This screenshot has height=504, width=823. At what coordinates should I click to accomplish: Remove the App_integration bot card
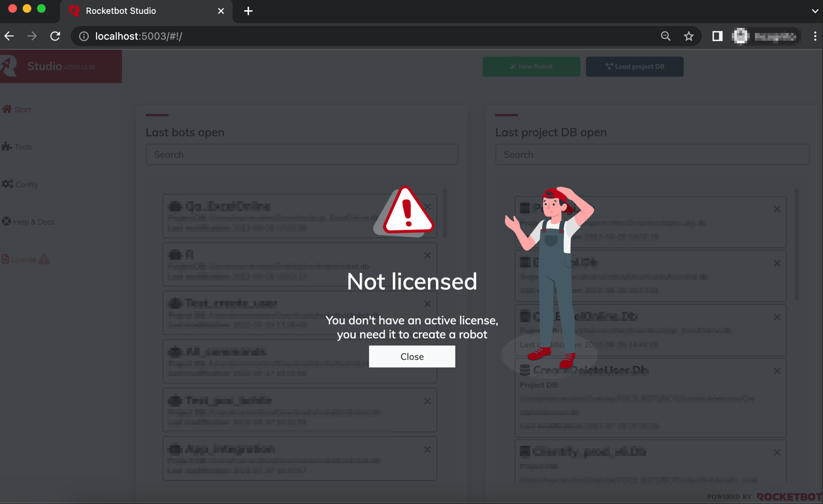(427, 449)
